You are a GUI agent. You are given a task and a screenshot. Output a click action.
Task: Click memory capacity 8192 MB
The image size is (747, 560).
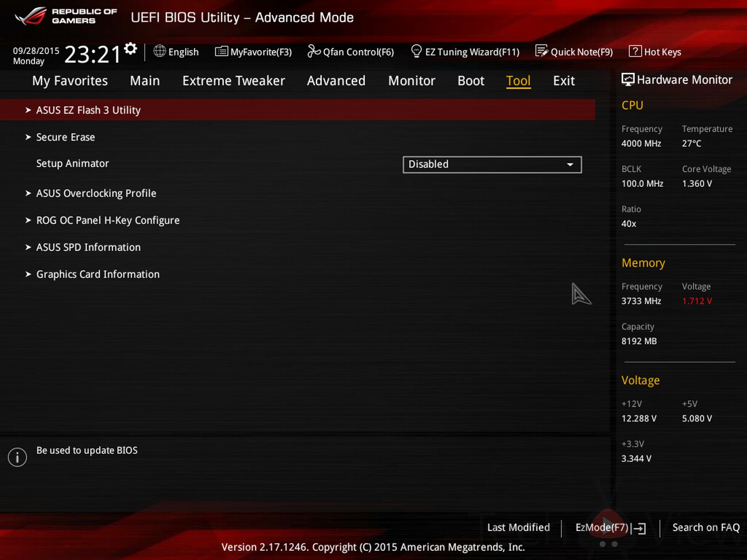(x=639, y=341)
